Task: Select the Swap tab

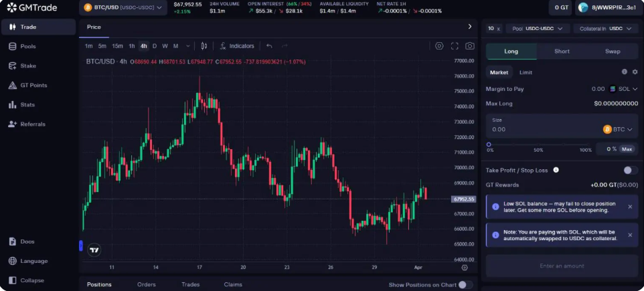Action: point(613,52)
